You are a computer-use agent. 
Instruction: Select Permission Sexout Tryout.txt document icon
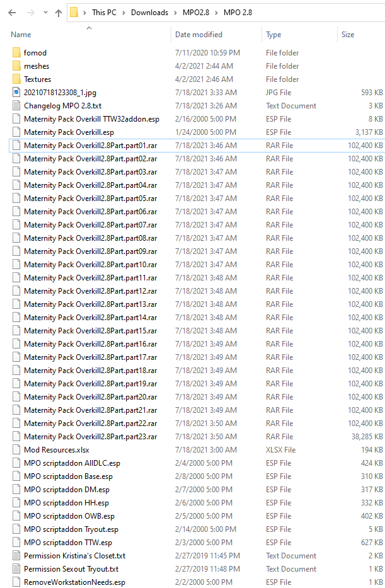click(x=16, y=569)
